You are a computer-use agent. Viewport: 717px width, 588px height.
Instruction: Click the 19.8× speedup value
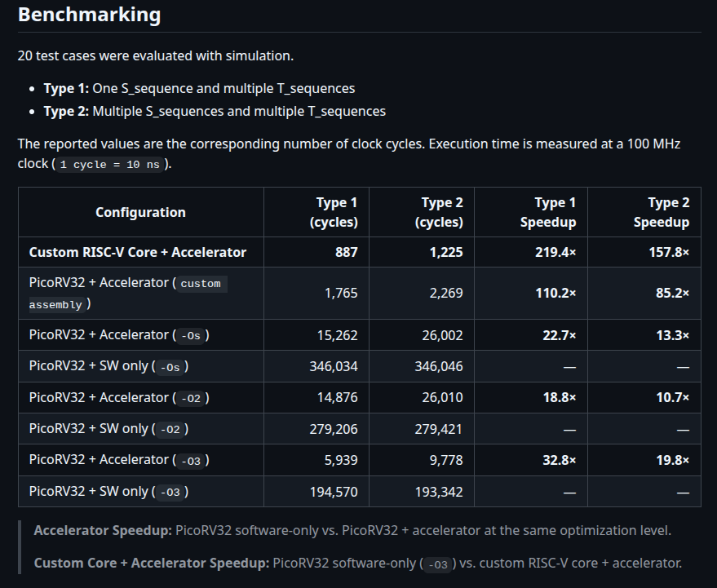(x=673, y=460)
